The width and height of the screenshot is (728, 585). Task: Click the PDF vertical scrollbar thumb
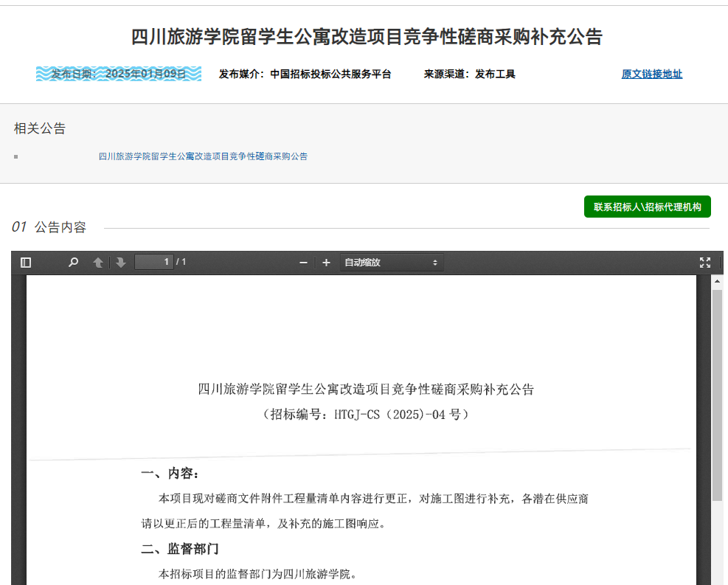click(718, 395)
